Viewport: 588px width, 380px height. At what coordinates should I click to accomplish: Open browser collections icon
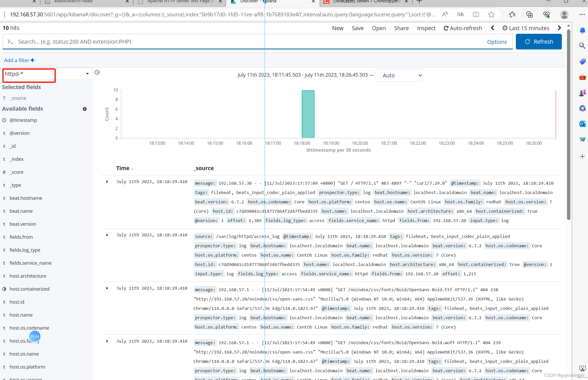[x=529, y=15]
